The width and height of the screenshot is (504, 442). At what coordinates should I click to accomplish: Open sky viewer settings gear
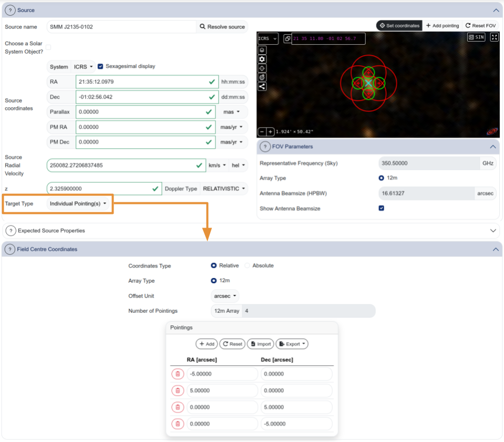pyautogui.click(x=262, y=59)
